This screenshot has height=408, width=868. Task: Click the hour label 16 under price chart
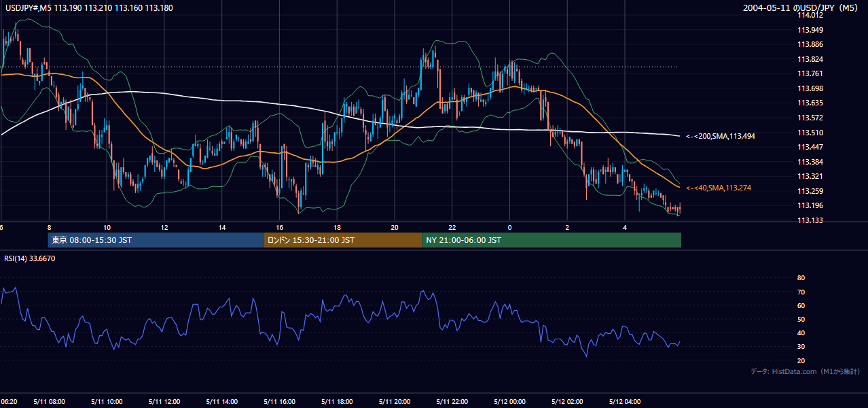pyautogui.click(x=279, y=227)
